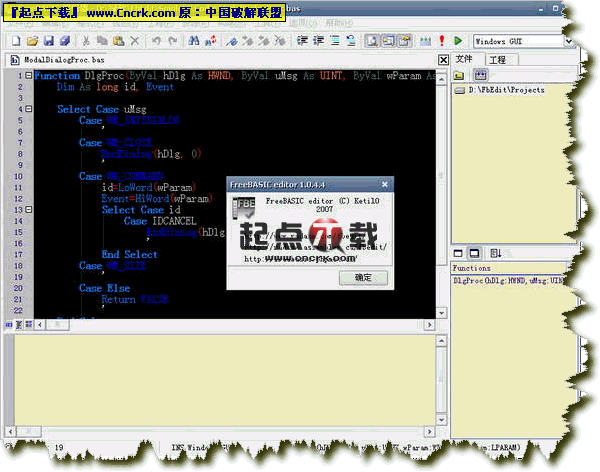
Task: Click the code editor vertical scrollbar down arrow
Action: pos(442,313)
